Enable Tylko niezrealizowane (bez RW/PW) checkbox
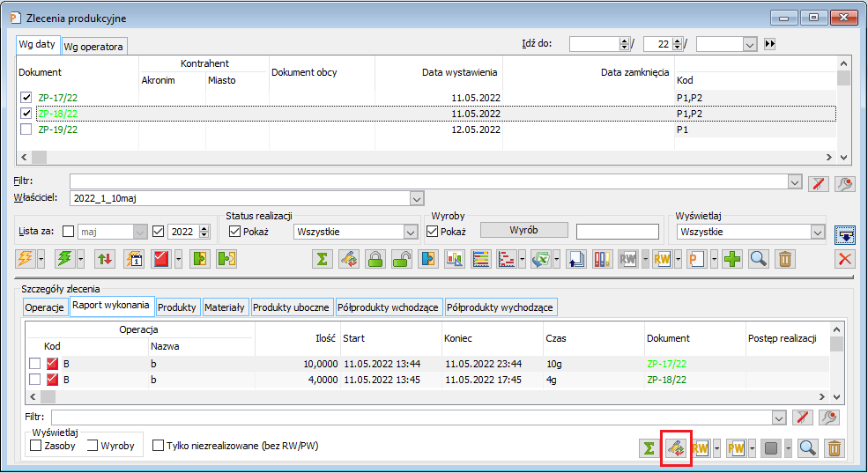This screenshot has width=868, height=473. click(x=159, y=446)
